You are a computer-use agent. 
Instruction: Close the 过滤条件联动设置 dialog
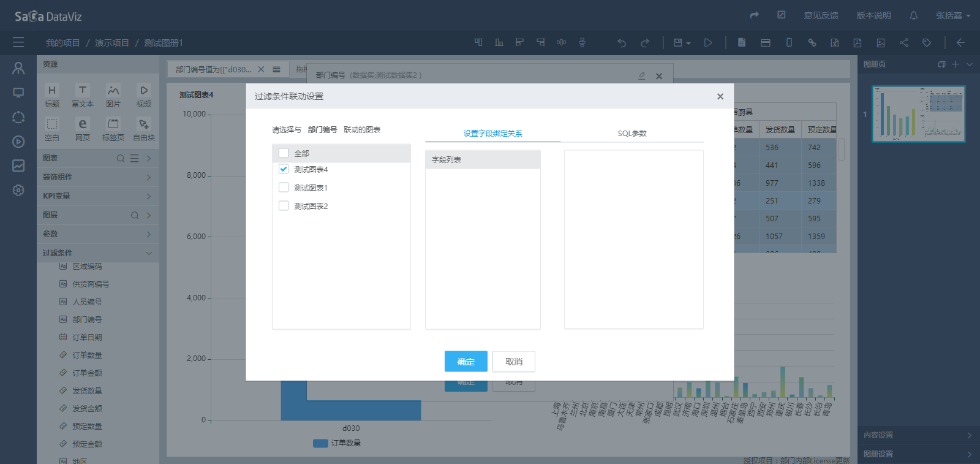[720, 96]
